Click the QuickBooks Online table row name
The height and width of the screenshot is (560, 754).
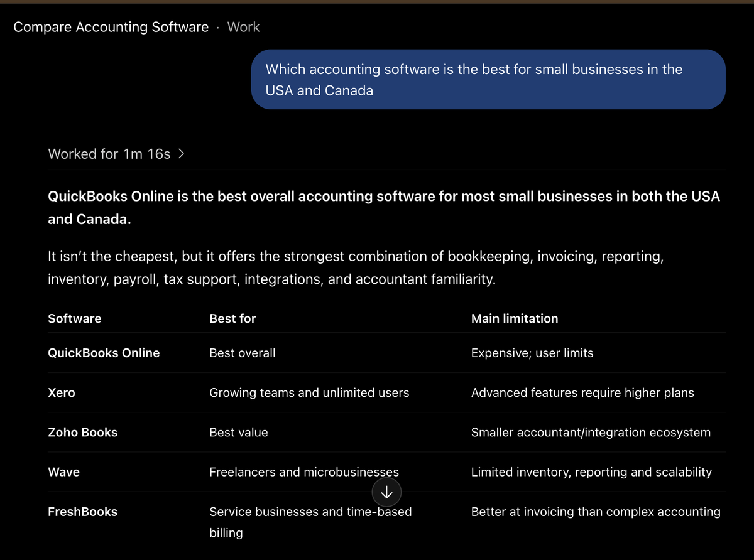pos(104,353)
